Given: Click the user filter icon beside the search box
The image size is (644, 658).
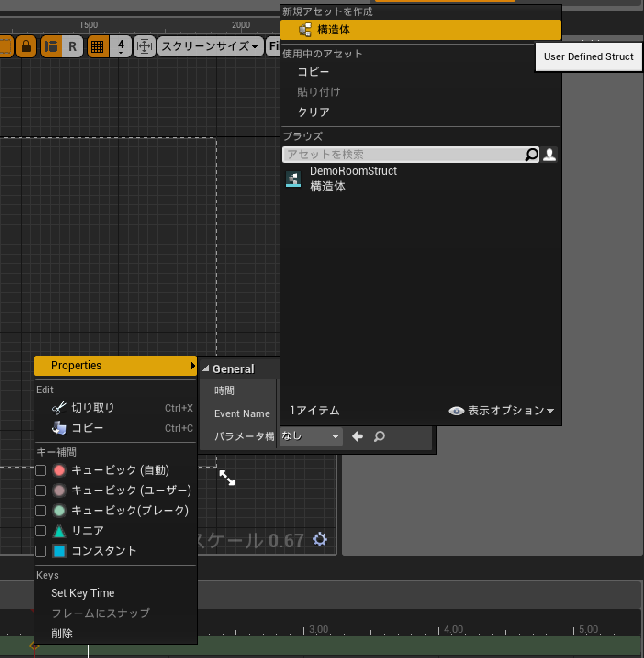Looking at the screenshot, I should click(549, 155).
